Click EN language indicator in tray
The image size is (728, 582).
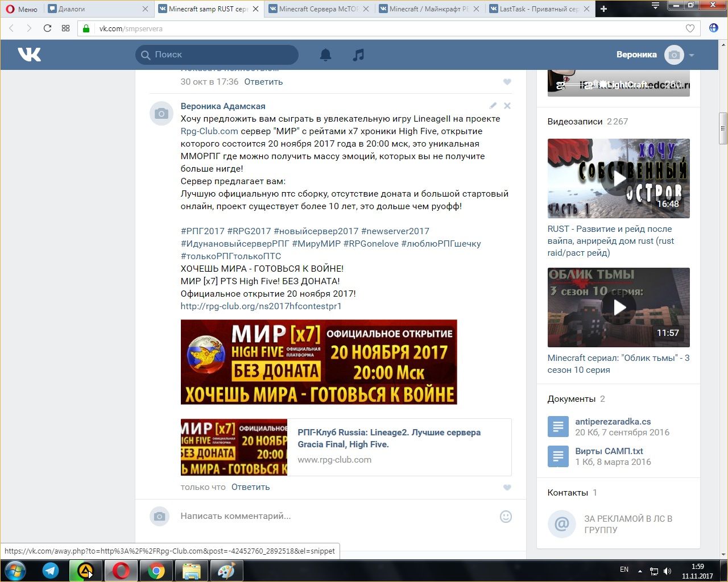point(624,569)
